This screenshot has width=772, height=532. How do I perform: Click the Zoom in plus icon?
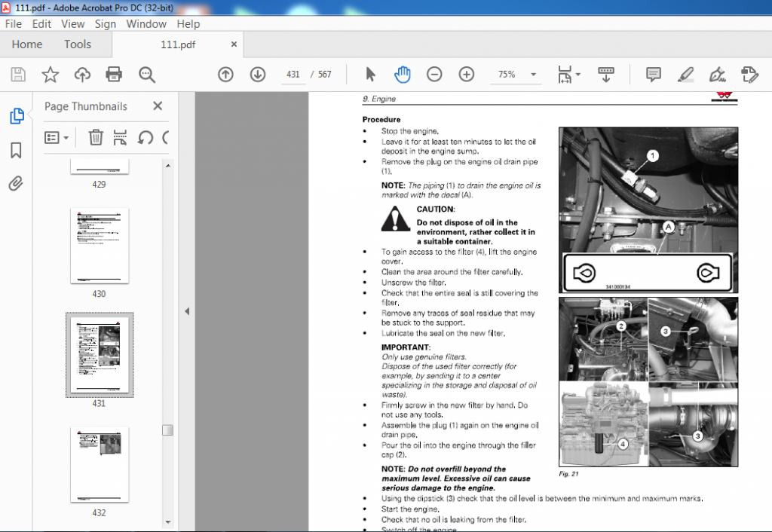click(x=466, y=75)
